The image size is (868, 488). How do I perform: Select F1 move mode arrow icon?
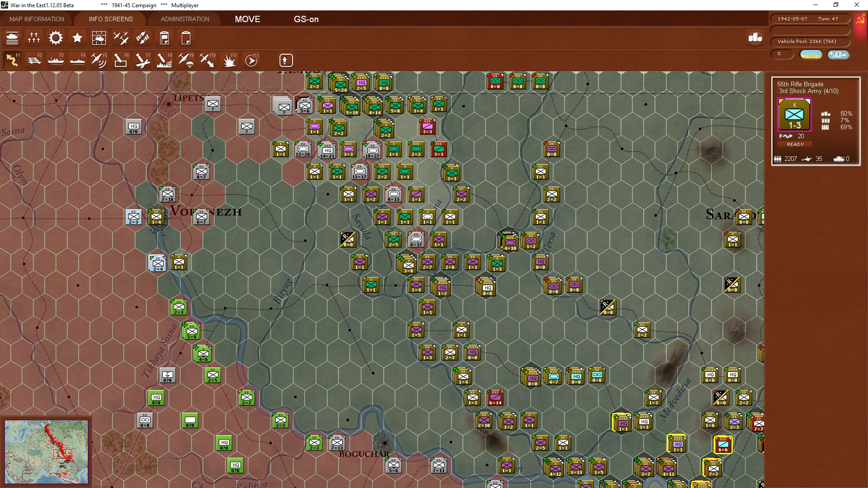(x=12, y=60)
